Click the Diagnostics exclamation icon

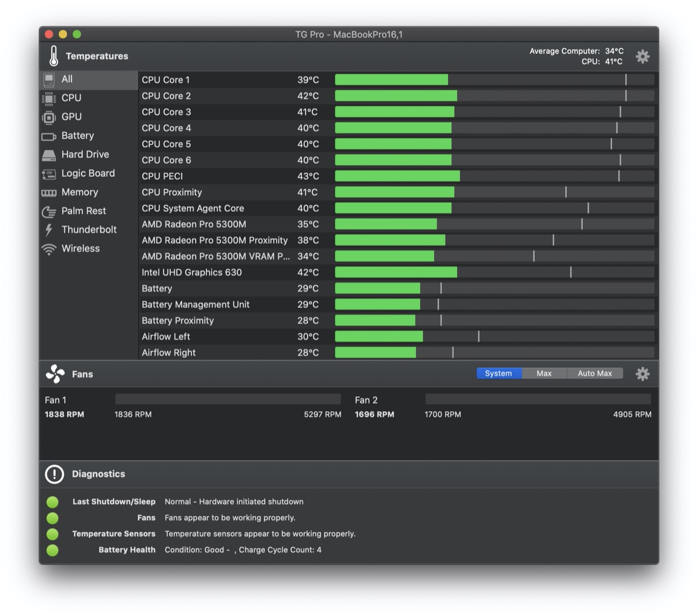[55, 474]
